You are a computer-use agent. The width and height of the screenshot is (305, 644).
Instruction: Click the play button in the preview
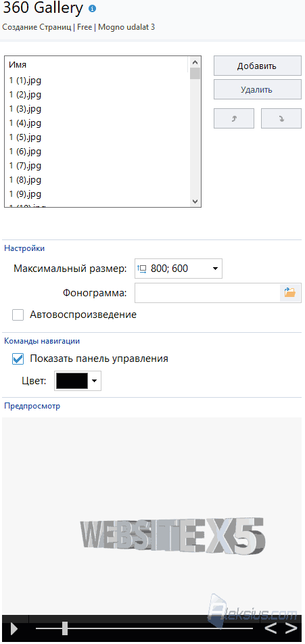tap(14, 629)
